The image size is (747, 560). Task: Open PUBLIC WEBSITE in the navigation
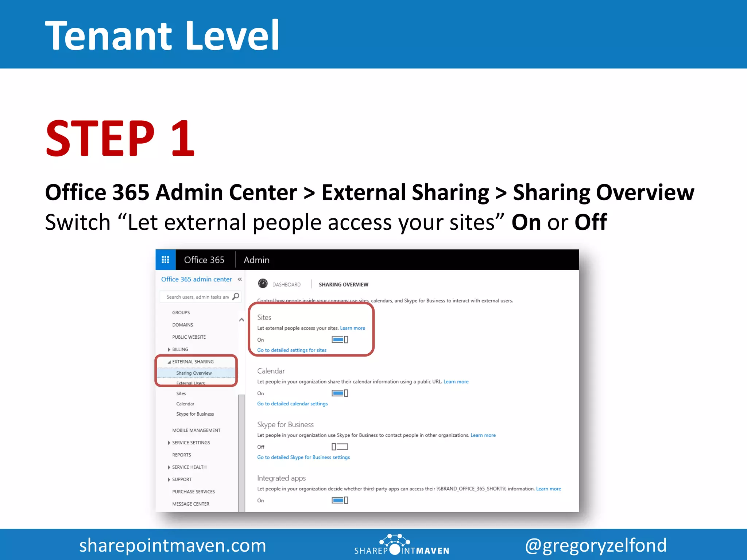[x=189, y=337]
